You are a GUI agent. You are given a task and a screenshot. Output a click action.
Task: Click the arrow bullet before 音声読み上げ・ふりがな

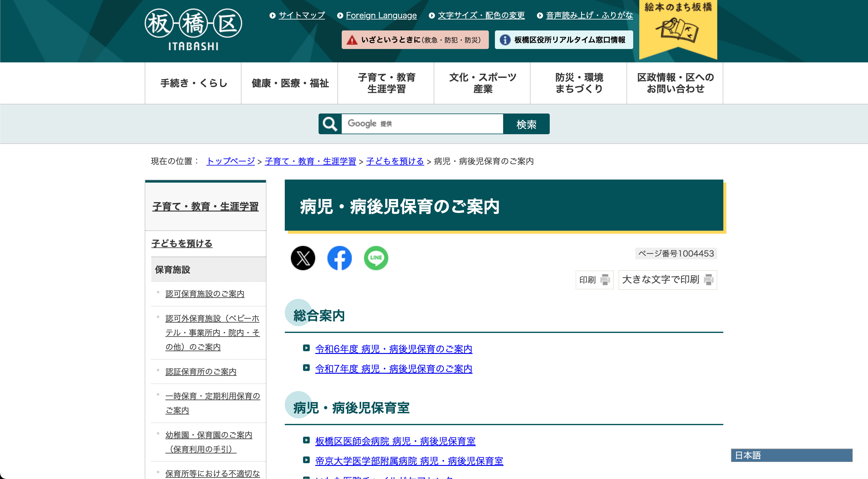pos(540,16)
